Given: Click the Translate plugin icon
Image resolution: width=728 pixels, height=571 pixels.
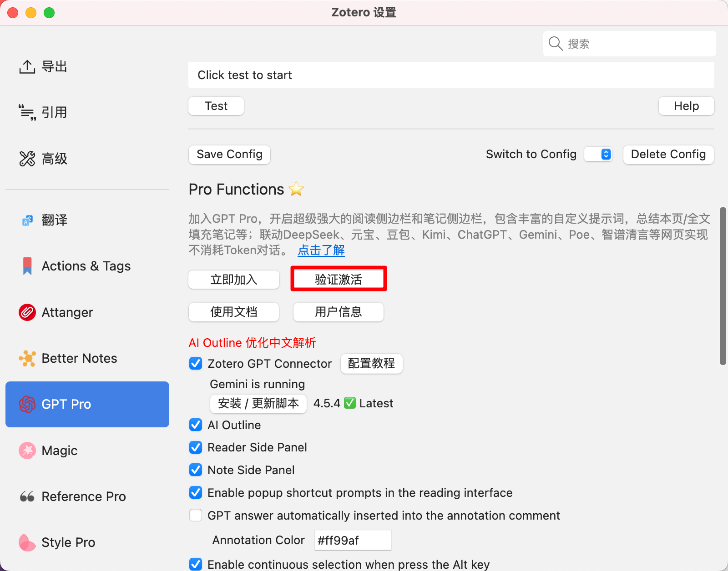Looking at the screenshot, I should click(x=27, y=220).
